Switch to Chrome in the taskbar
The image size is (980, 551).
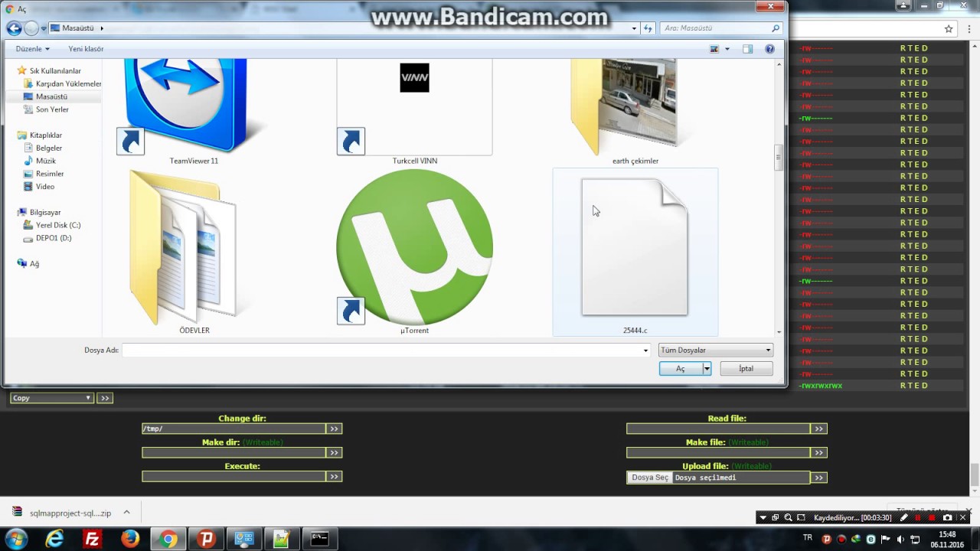pos(168,539)
